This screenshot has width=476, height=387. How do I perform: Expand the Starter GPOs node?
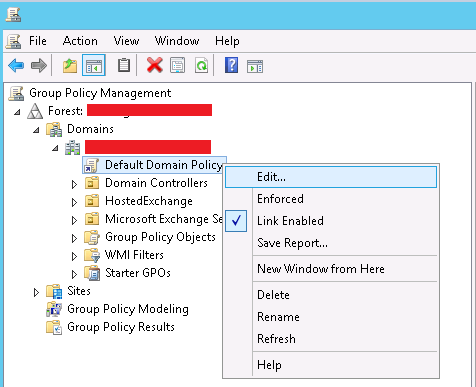tap(74, 274)
